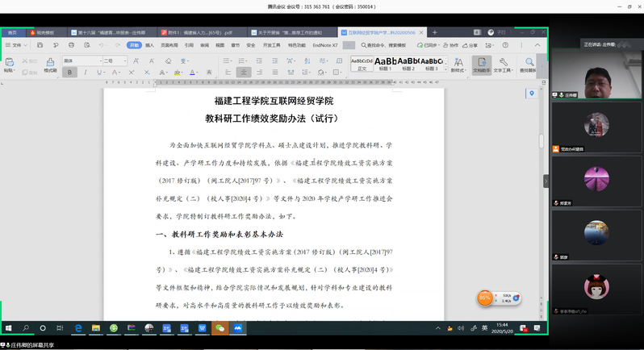Toggle the Windows Task View button
The width and height of the screenshot is (644, 350).
click(x=60, y=328)
